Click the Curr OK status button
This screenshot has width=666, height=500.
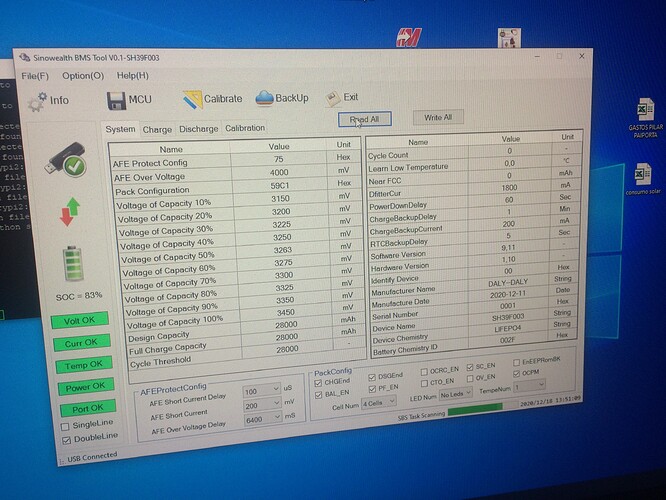(82, 342)
